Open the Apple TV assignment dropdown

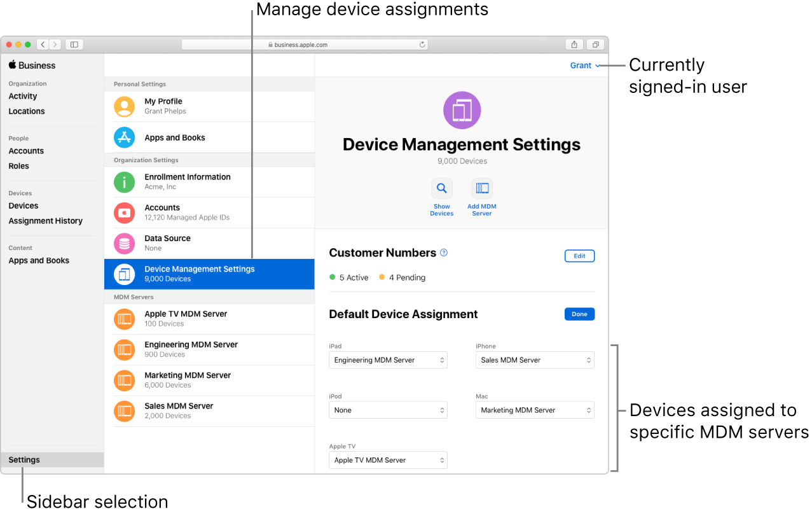coord(388,459)
